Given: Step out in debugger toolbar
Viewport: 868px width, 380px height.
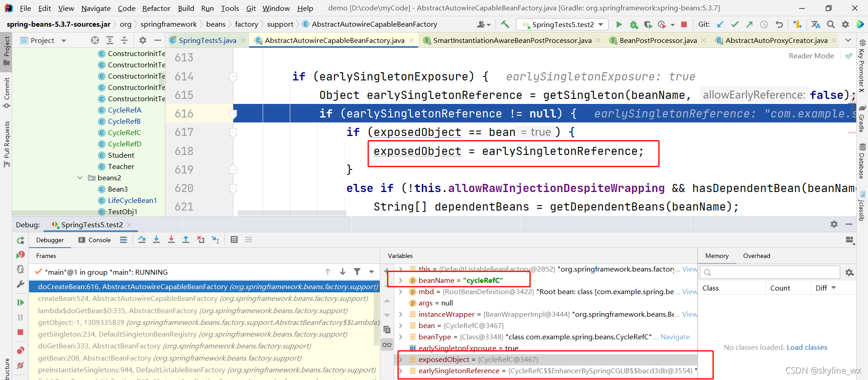Looking at the screenshot, I should point(186,239).
